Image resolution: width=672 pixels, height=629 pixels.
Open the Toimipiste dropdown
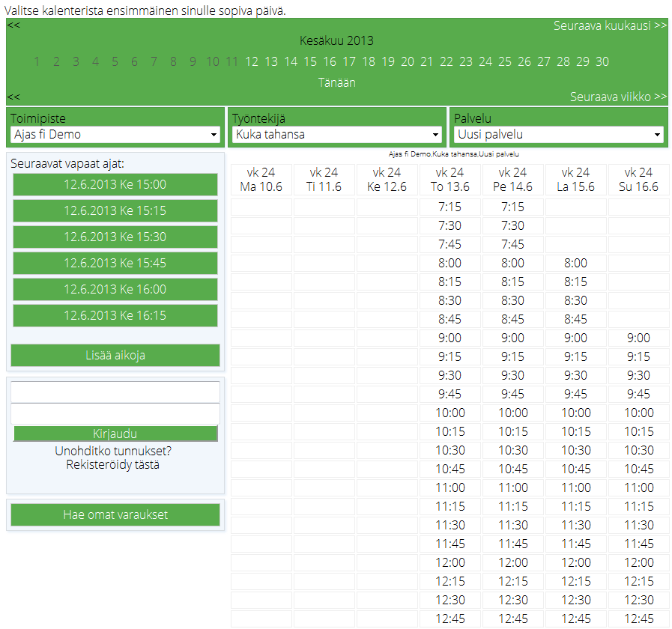click(x=116, y=135)
